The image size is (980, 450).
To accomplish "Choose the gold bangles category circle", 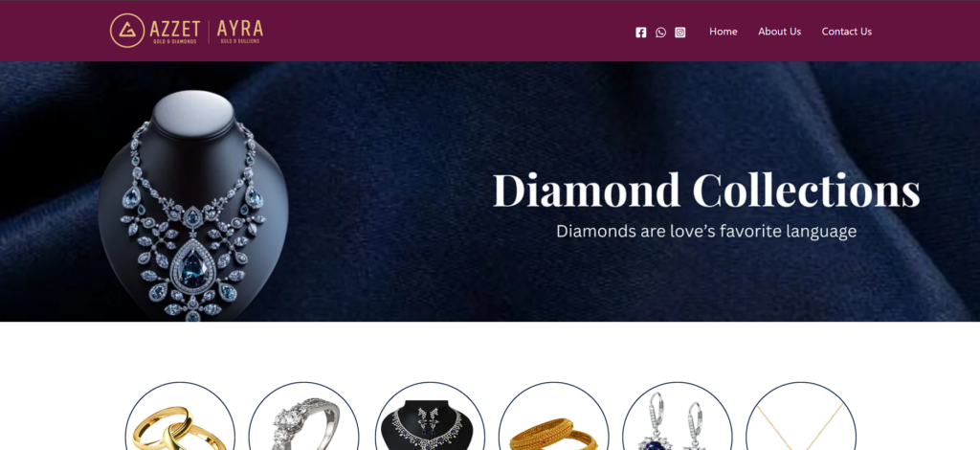I will (553, 417).
